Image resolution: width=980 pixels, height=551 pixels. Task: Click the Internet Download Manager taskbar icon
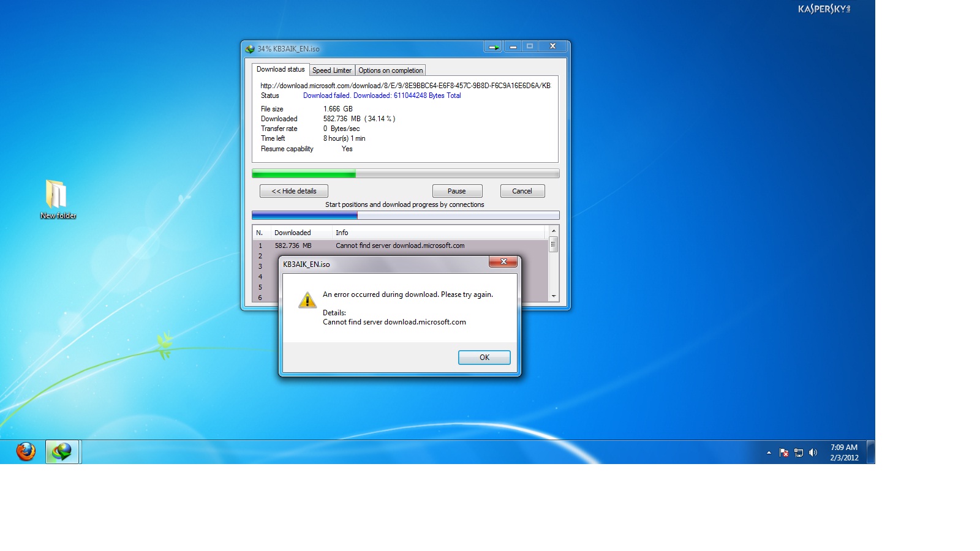(62, 452)
